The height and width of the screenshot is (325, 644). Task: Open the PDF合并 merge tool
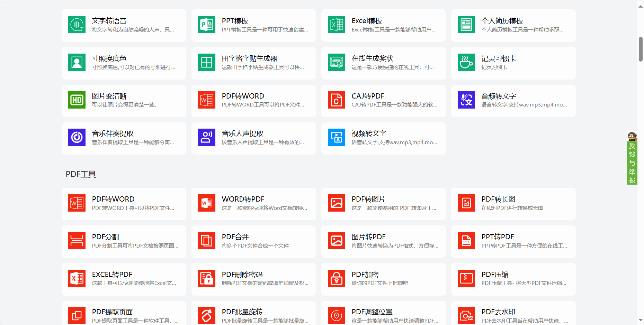coord(235,237)
